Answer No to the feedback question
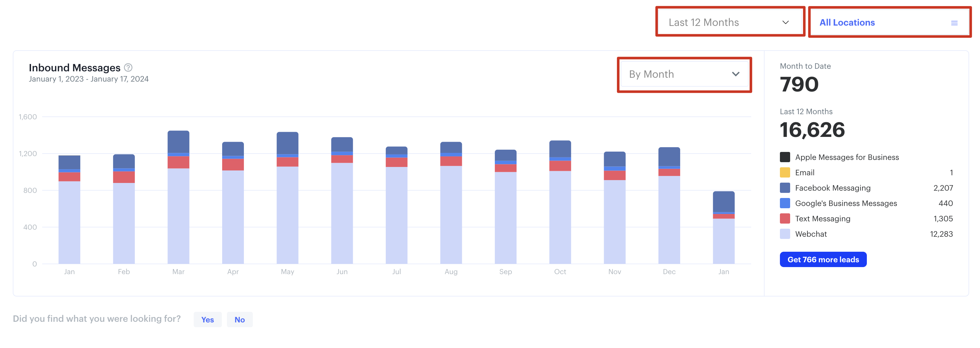Image resolution: width=980 pixels, height=348 pixels. pyautogui.click(x=239, y=320)
